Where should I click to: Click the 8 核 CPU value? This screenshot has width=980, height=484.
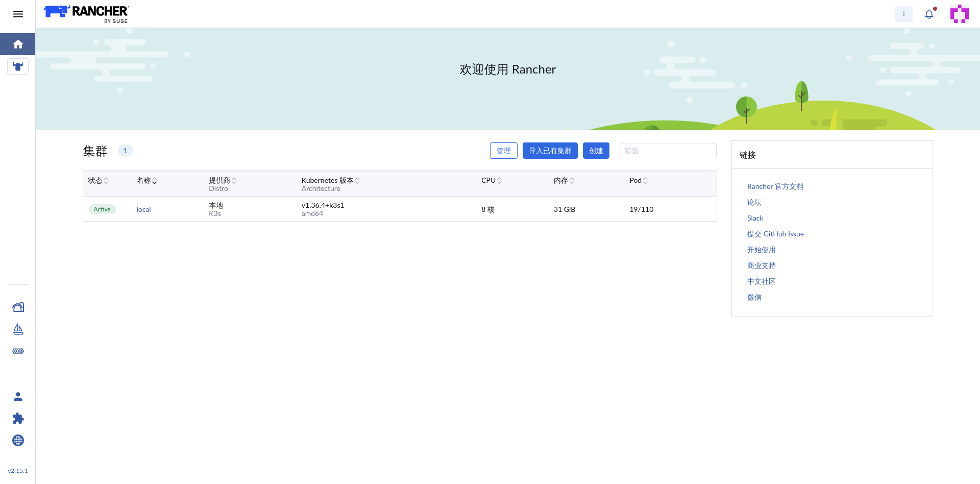click(x=488, y=209)
